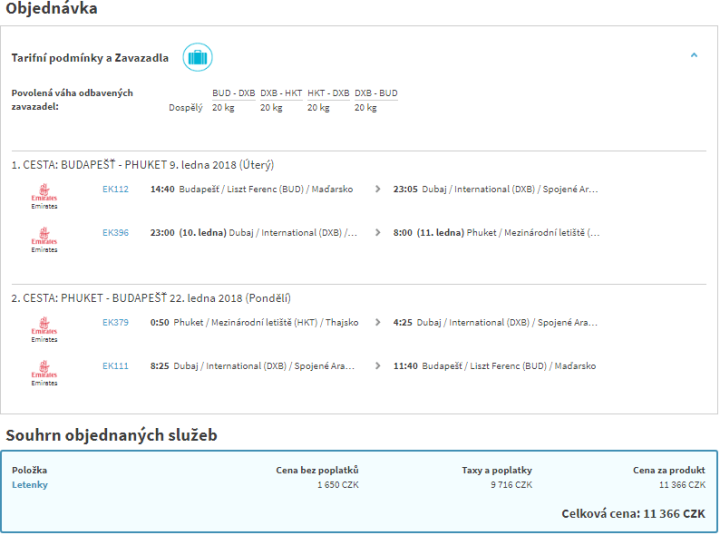Screen dimensions: 720x535
Task: Click the arrow in the EK396 flight row
Action: click(x=377, y=232)
